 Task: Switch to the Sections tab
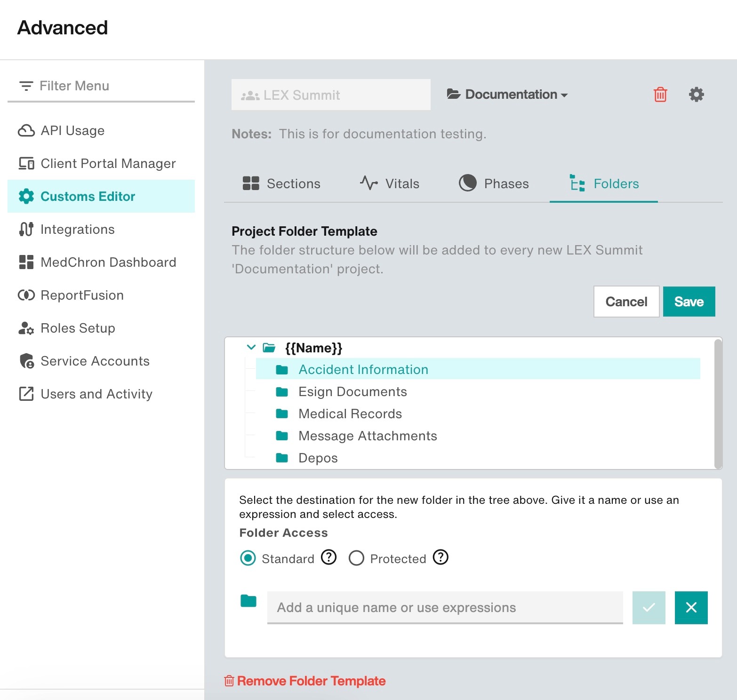(x=281, y=183)
